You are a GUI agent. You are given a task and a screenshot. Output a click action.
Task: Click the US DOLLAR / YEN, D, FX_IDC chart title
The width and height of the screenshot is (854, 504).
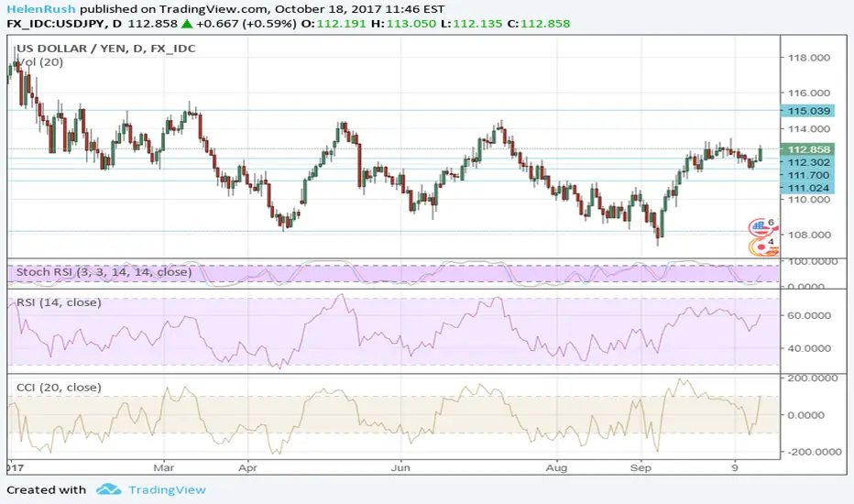coord(106,49)
